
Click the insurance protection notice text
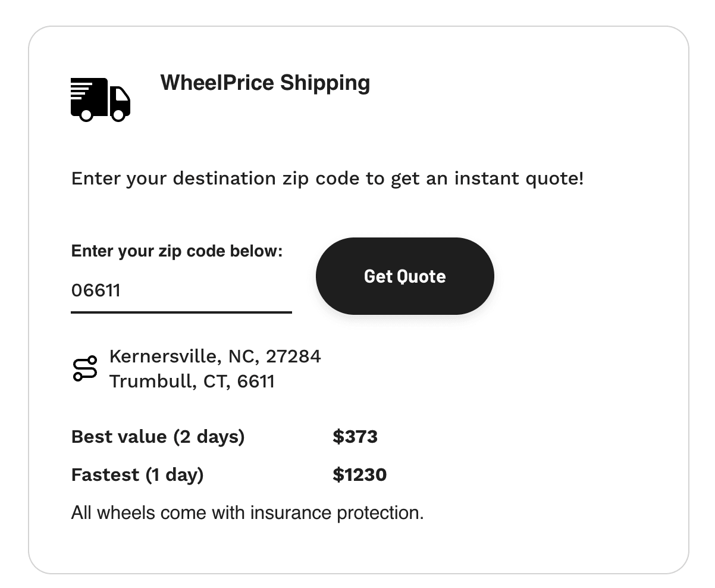(246, 512)
